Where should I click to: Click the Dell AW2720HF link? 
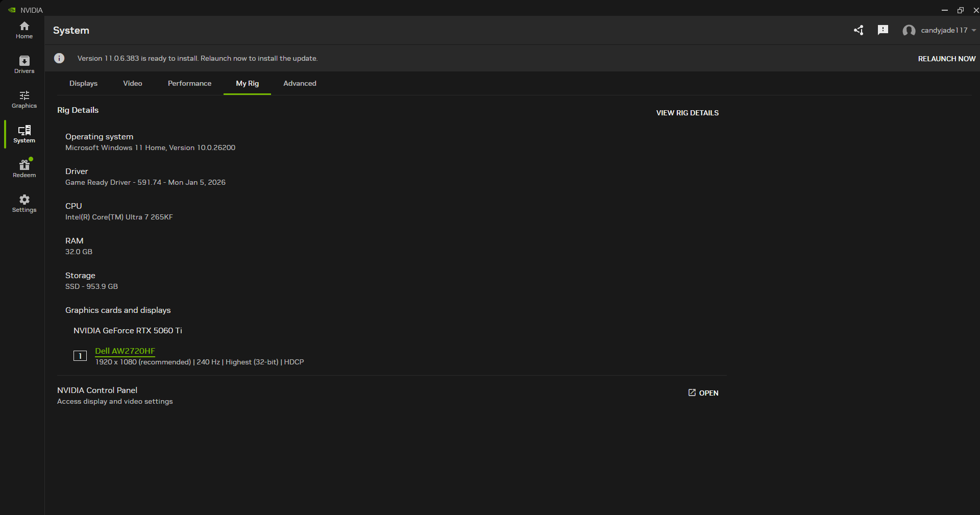125,351
